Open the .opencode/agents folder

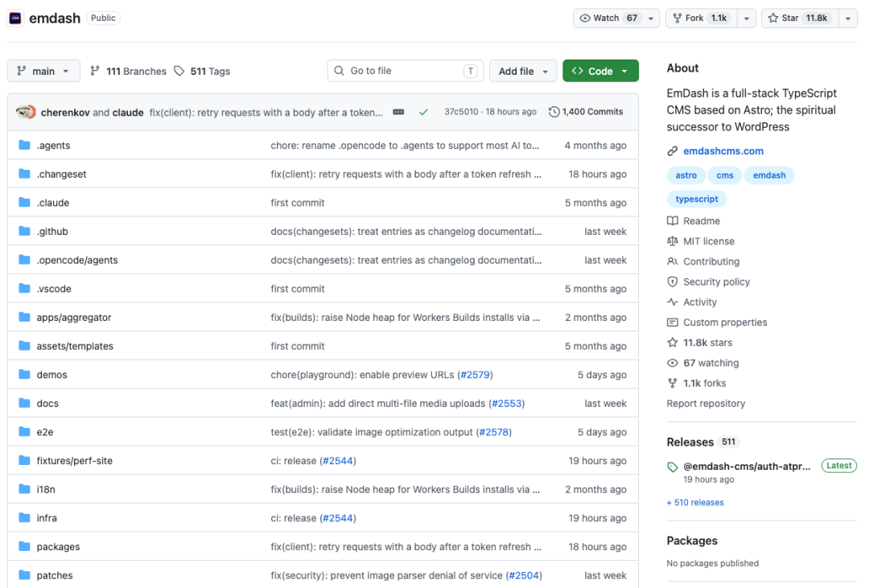(x=77, y=260)
